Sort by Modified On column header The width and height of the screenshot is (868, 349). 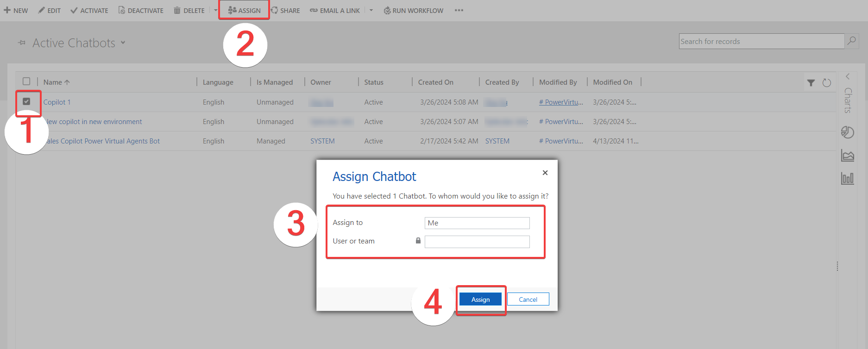tap(612, 82)
